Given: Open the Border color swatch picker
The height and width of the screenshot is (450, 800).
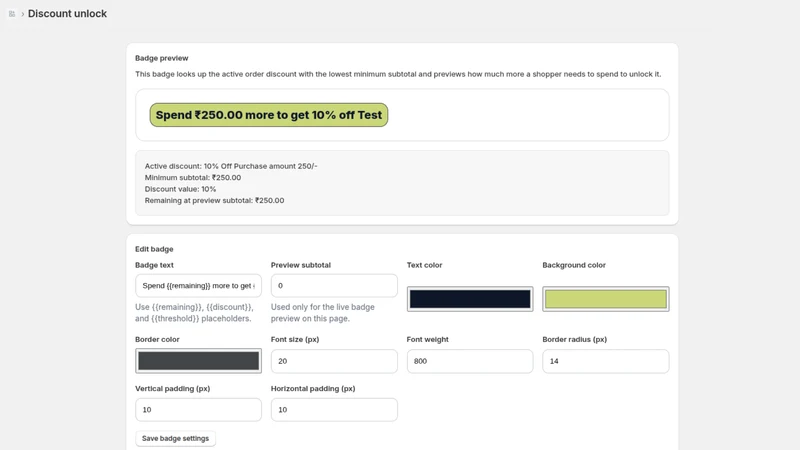Looking at the screenshot, I should [x=198, y=361].
